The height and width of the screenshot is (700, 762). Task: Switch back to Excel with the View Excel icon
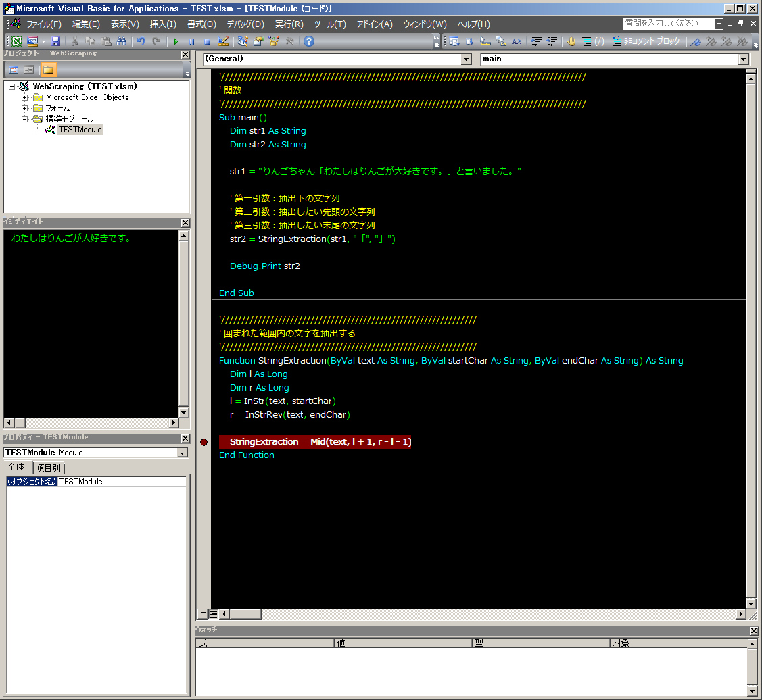click(x=17, y=41)
